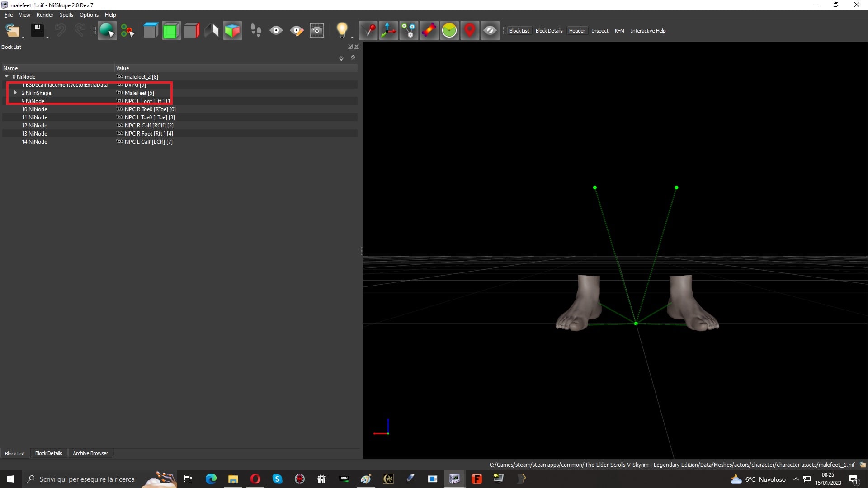Open the Load file dropdown arrow
This screenshot has height=488, width=868.
tap(23, 37)
